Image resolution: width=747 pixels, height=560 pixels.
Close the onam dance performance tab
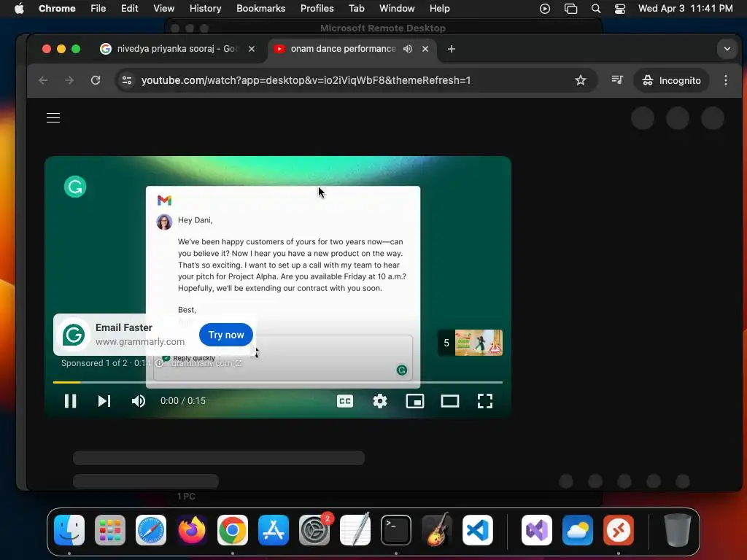(425, 49)
